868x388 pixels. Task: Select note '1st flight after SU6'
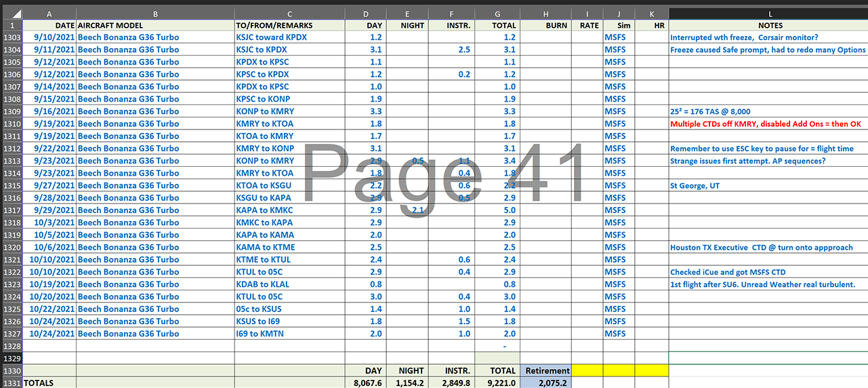point(768,284)
